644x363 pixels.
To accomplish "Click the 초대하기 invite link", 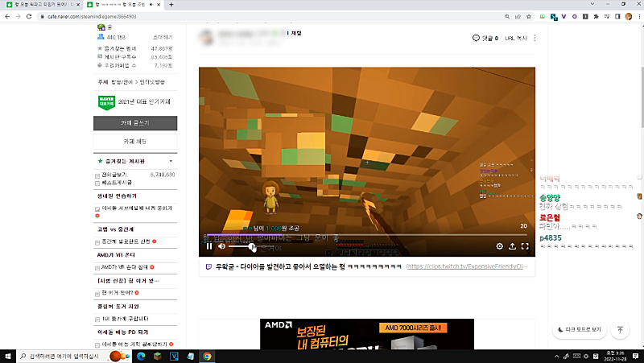I will (x=163, y=37).
